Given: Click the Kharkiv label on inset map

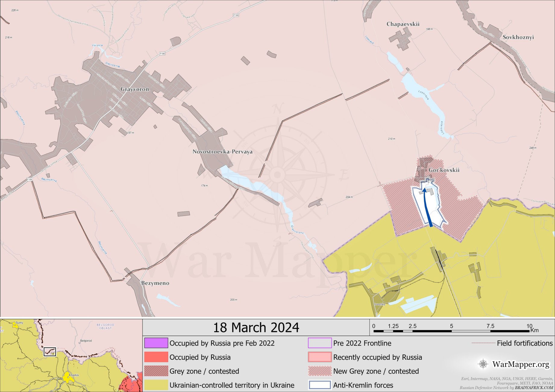Looking at the screenshot, I should 74,375.
